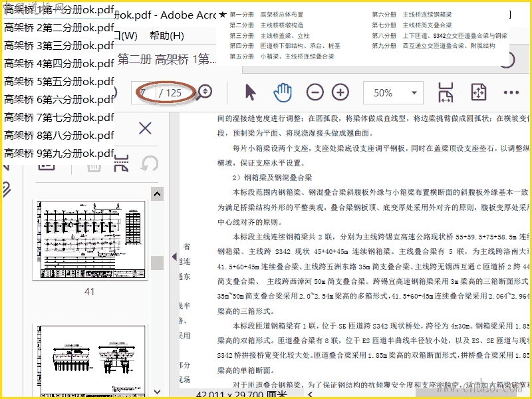Click heading text 2）钢箱梁及钢混叠合梁

[272, 178]
